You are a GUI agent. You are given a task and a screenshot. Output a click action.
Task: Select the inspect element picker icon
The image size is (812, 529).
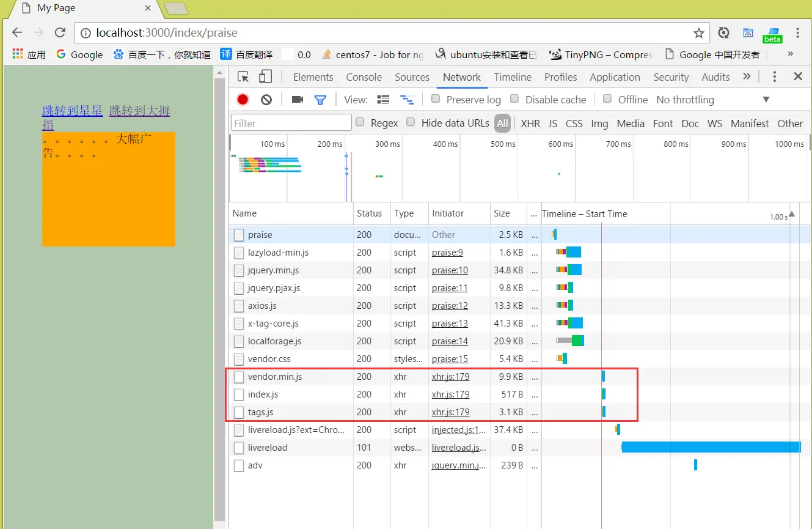(243, 76)
